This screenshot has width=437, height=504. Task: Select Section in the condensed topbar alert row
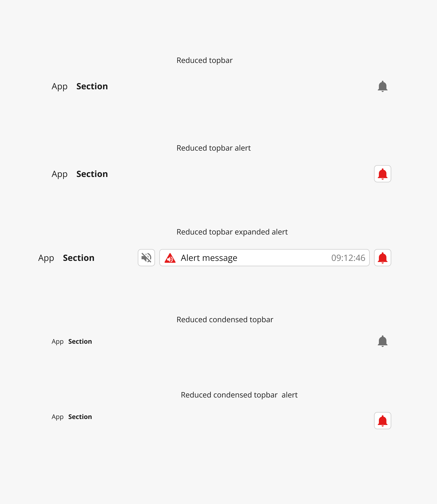pyautogui.click(x=80, y=417)
